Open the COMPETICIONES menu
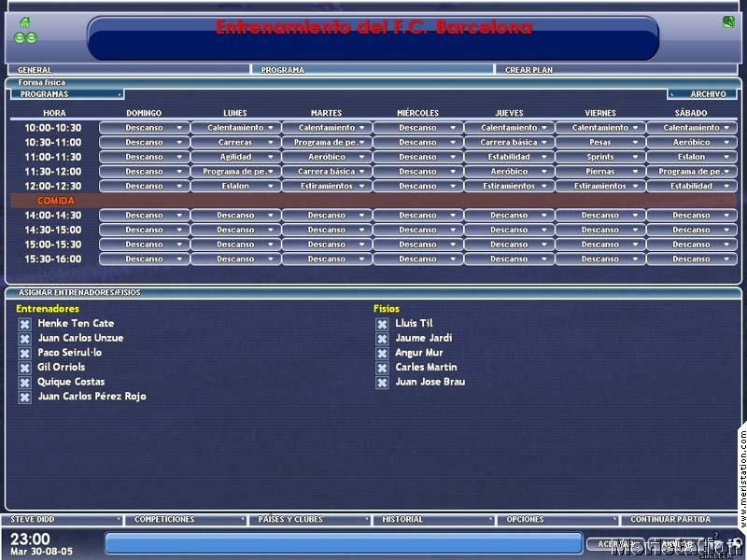The image size is (747, 560). click(185, 520)
